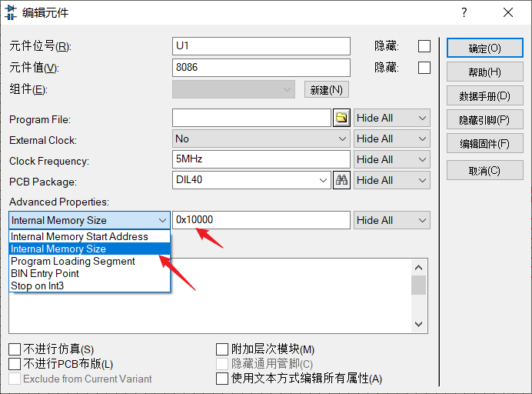Screen dimensions: 532x394
Task: Select Internal Memory Start Address from list
Action: tap(90, 236)
